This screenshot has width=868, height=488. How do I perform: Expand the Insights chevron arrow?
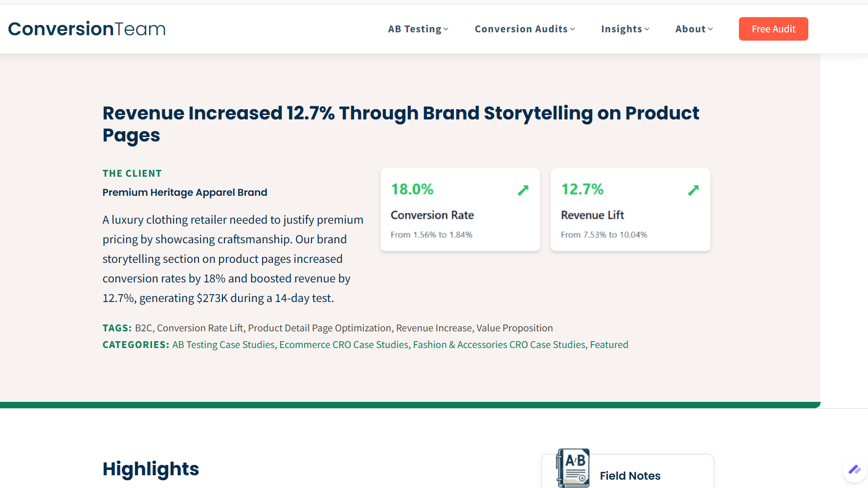646,29
